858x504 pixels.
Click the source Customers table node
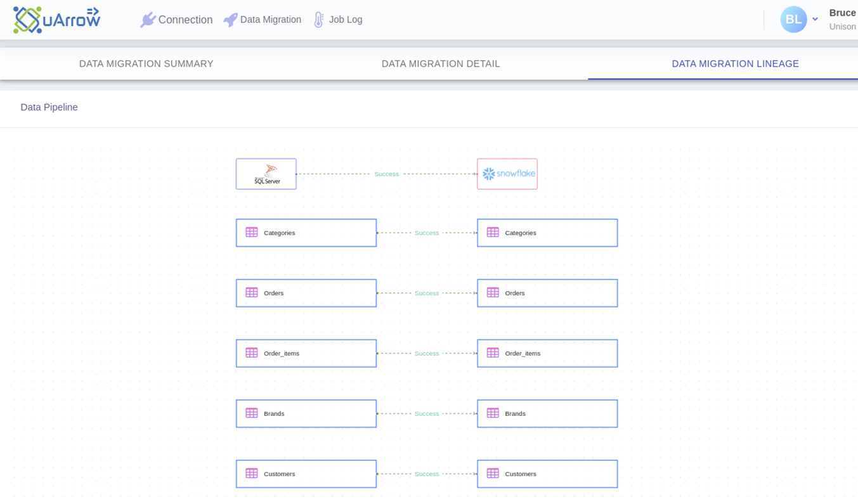tap(306, 474)
